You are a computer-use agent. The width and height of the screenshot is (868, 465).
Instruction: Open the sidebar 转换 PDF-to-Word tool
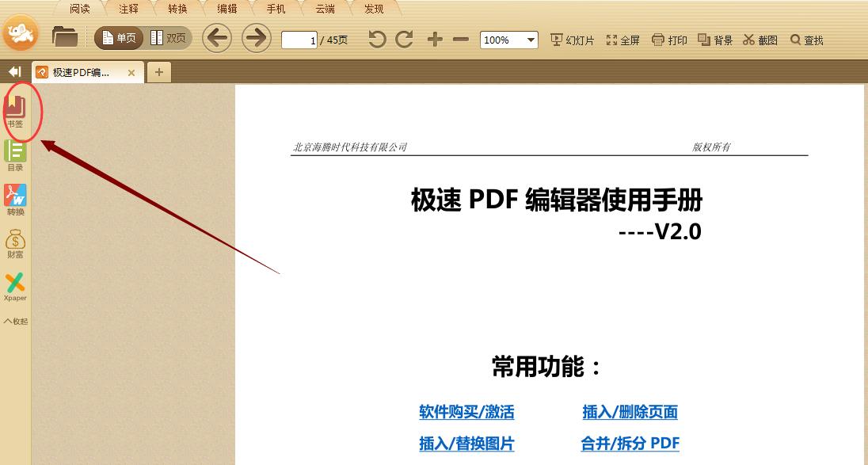pos(15,200)
